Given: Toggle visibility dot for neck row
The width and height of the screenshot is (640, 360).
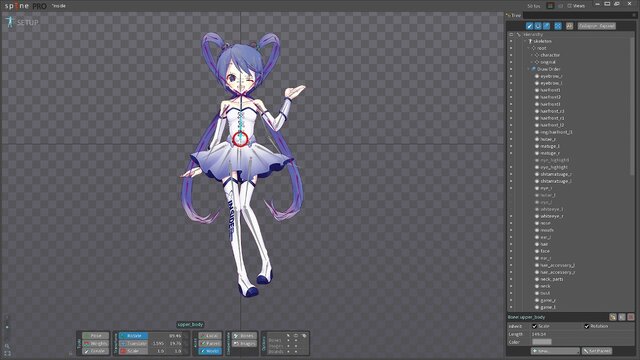Looking at the screenshot, I should pos(511,286).
